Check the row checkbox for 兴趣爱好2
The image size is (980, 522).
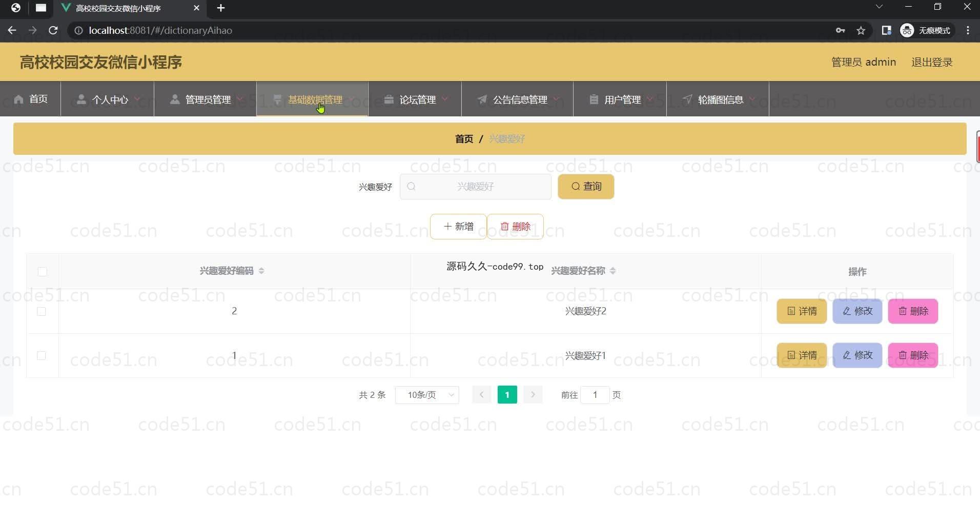click(42, 311)
